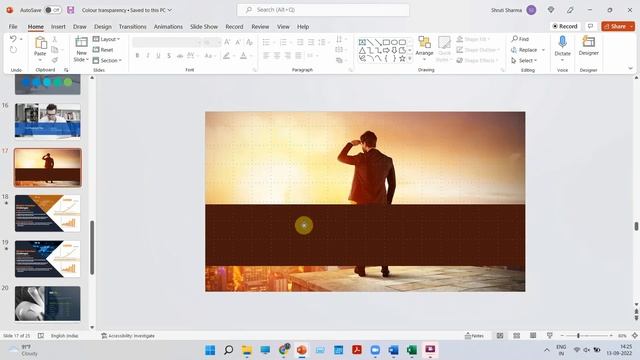Toggle Bold formatting
This screenshot has width=640, height=360.
point(137,56)
